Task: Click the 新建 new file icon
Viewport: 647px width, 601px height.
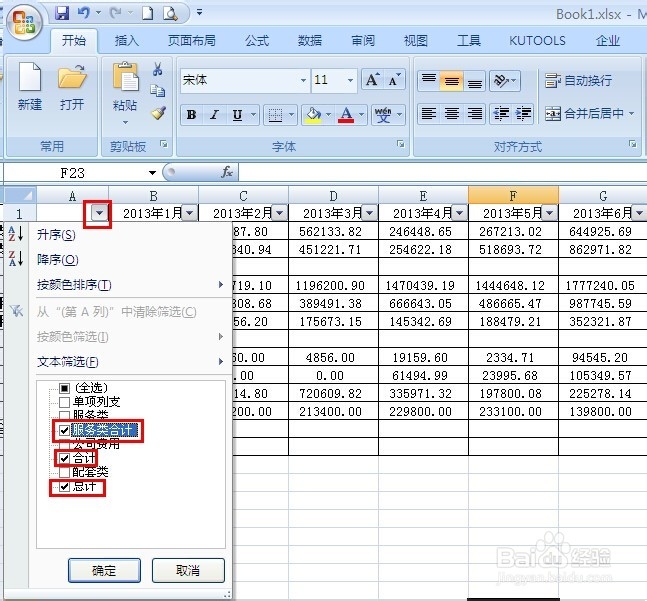Action: [x=30, y=76]
